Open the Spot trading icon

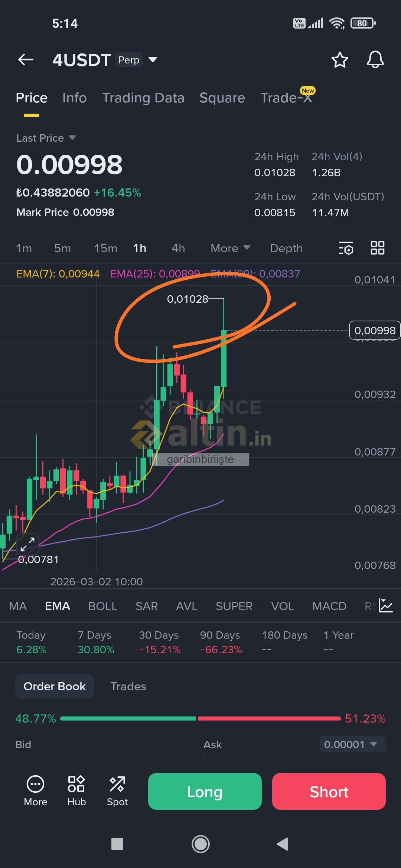pyautogui.click(x=117, y=791)
